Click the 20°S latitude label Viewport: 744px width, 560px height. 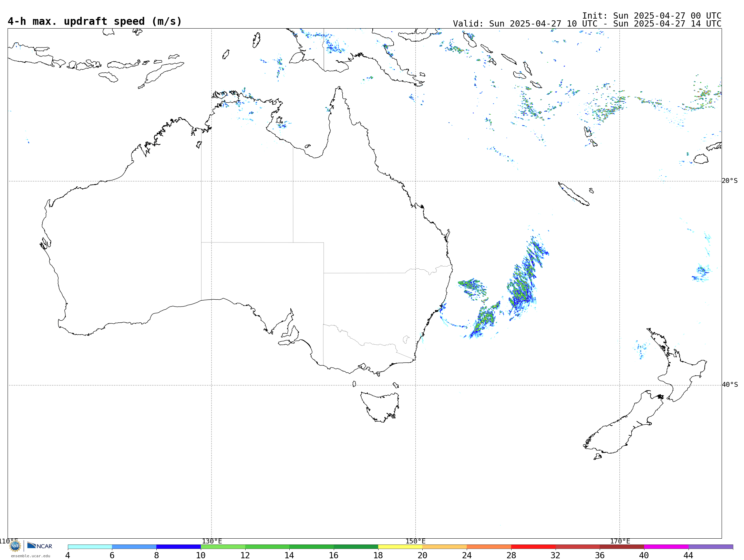coord(730,181)
